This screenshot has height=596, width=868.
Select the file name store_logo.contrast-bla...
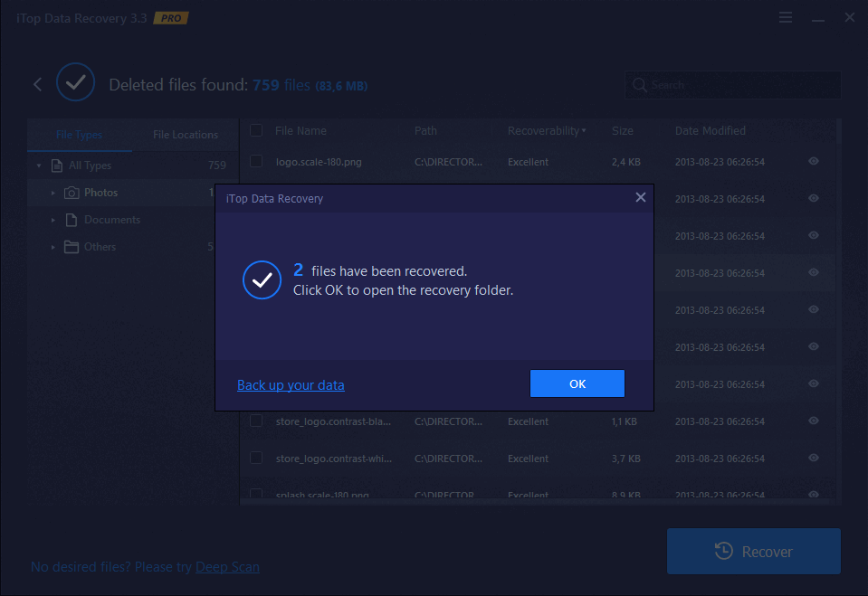pyautogui.click(x=333, y=421)
